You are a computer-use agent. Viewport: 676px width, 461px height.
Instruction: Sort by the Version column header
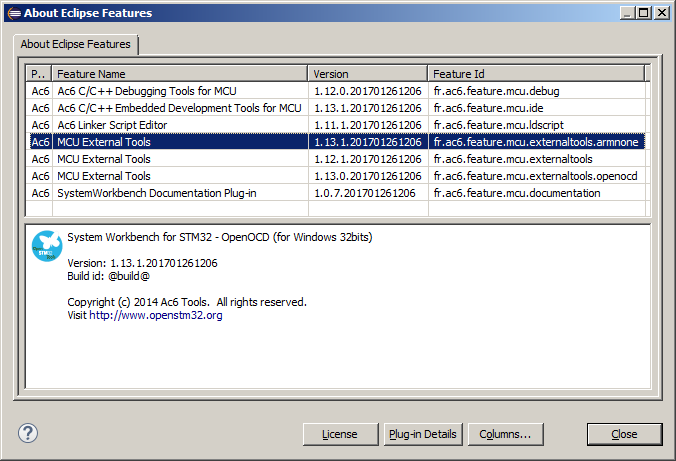pyautogui.click(x=367, y=74)
